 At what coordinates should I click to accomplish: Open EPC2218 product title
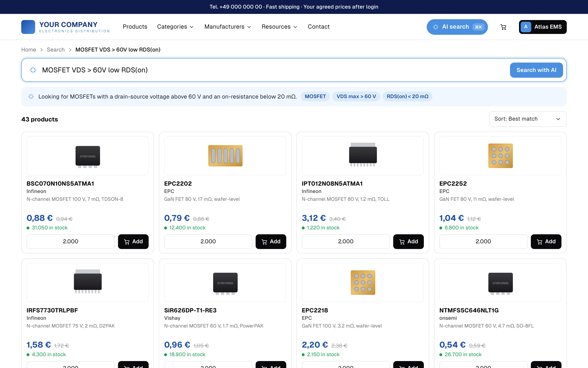click(x=315, y=310)
